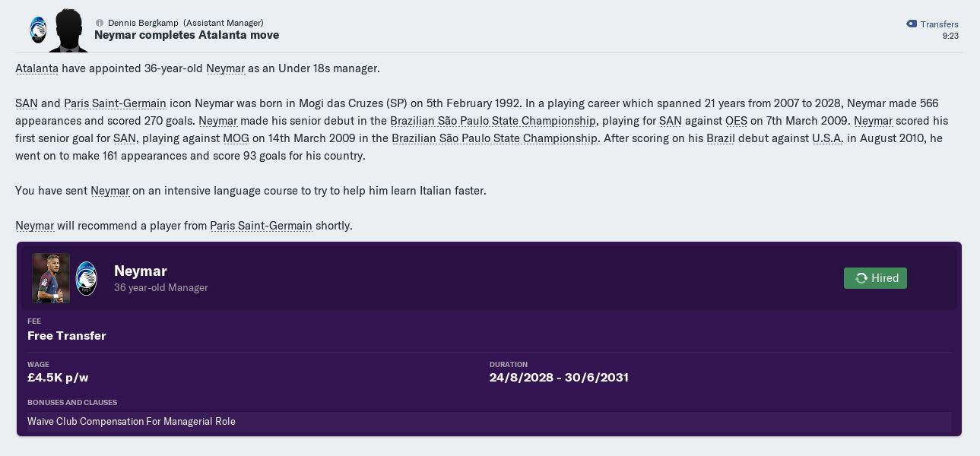Click the arrows icon on Hired button
The image size is (980, 456).
click(861, 278)
